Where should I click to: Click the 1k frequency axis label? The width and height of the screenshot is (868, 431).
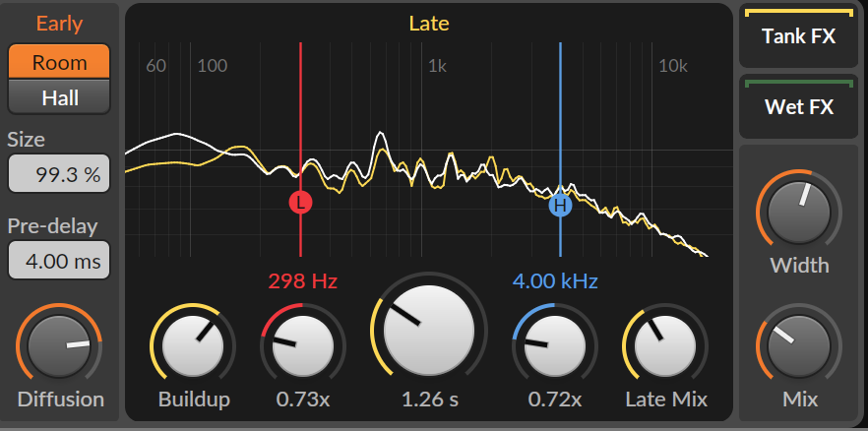click(x=437, y=66)
